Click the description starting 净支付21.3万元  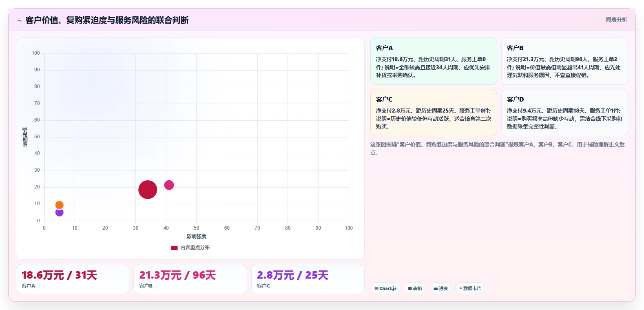pos(564,67)
